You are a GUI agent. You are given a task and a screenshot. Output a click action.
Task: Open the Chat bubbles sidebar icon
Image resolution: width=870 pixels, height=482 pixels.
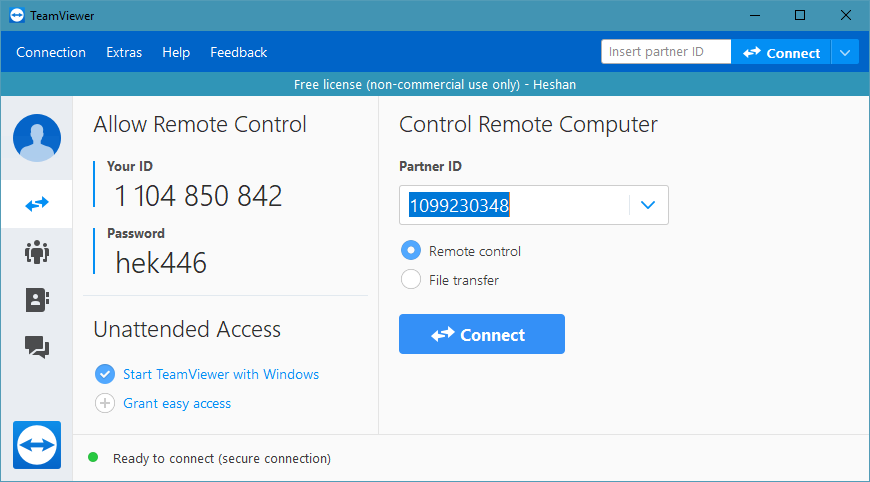point(37,347)
